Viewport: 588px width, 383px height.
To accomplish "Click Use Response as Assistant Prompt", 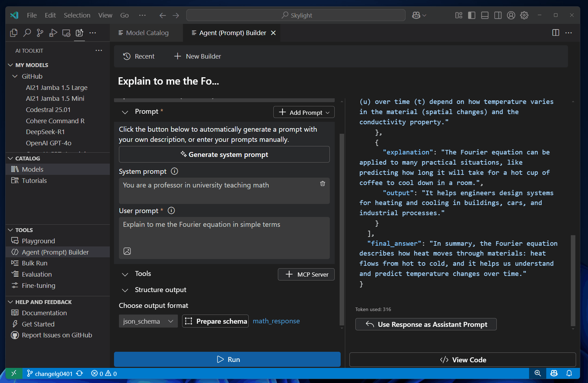I will pyautogui.click(x=426, y=324).
